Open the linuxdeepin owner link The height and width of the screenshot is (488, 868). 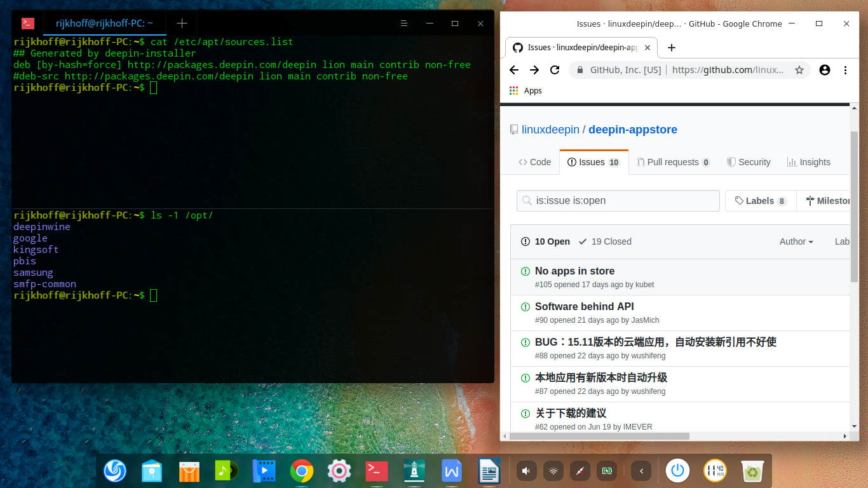550,130
